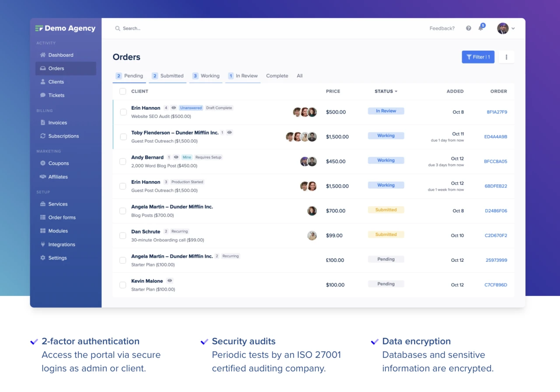Open the Coupons icon in Marketing
This screenshot has width=560, height=392.
(x=43, y=163)
